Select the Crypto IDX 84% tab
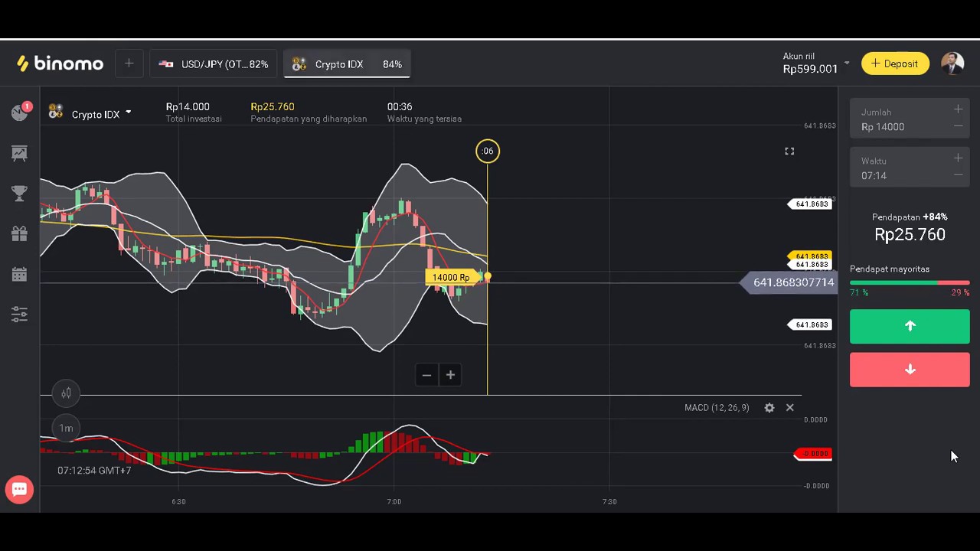This screenshot has width=980, height=551. click(348, 64)
